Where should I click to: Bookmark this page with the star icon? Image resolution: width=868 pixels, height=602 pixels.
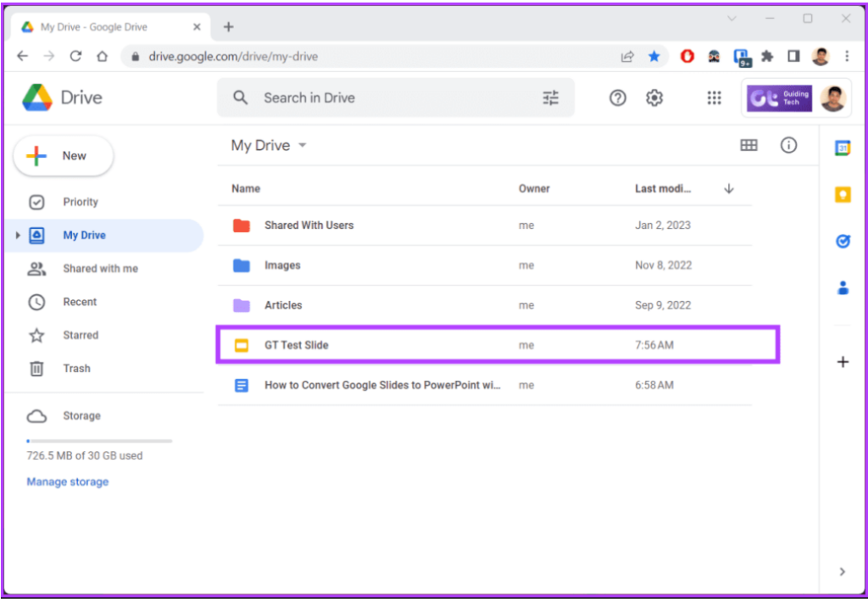pos(654,56)
